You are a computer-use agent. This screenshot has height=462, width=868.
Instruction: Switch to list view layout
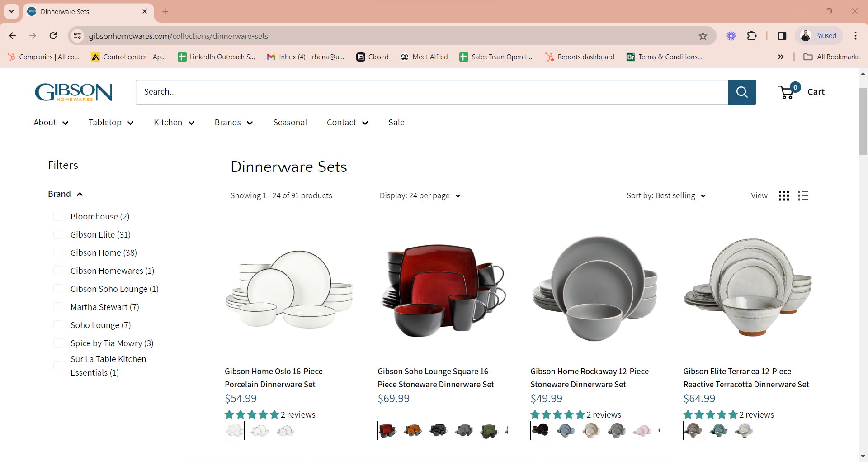pos(803,195)
